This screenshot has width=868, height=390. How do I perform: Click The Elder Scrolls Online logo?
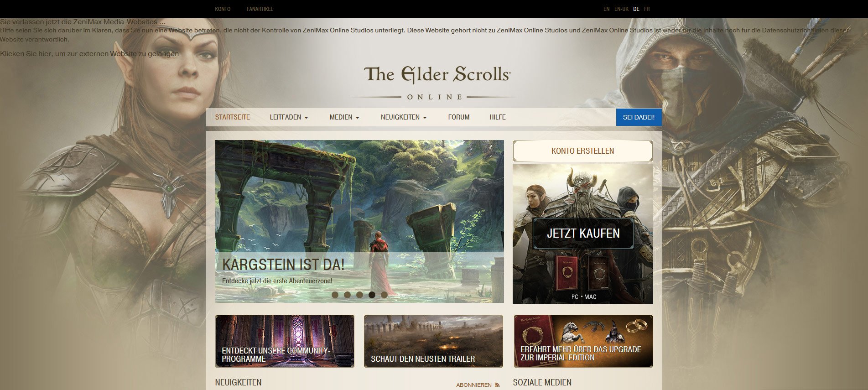(435, 83)
